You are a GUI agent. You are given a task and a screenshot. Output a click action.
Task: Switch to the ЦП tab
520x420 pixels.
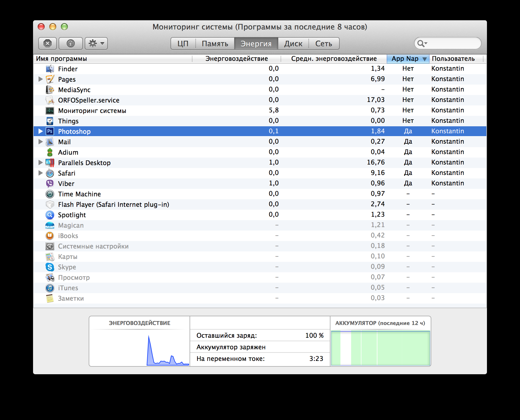183,43
